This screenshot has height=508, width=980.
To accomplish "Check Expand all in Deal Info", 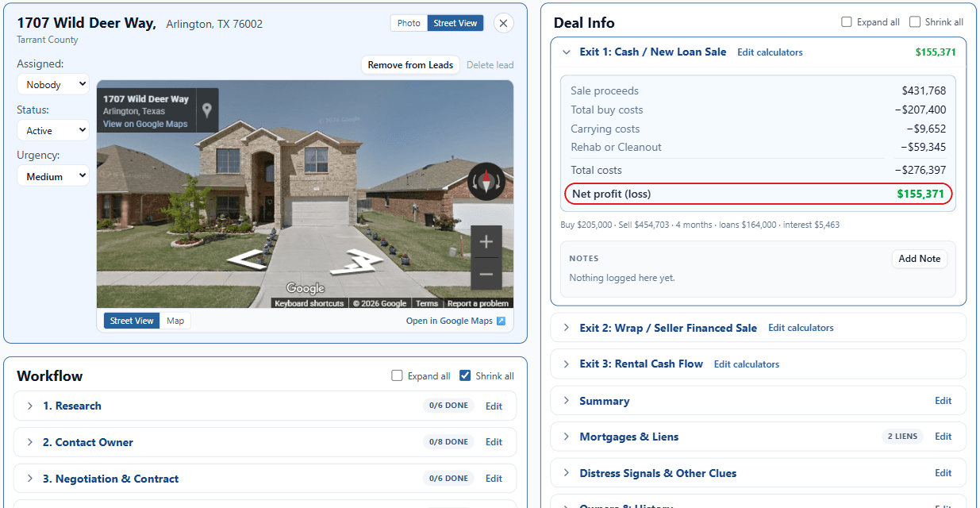I will click(847, 22).
